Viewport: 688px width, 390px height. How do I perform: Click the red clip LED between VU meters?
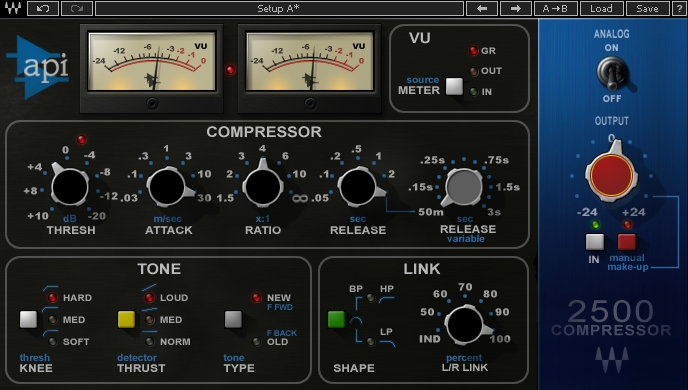tap(230, 69)
